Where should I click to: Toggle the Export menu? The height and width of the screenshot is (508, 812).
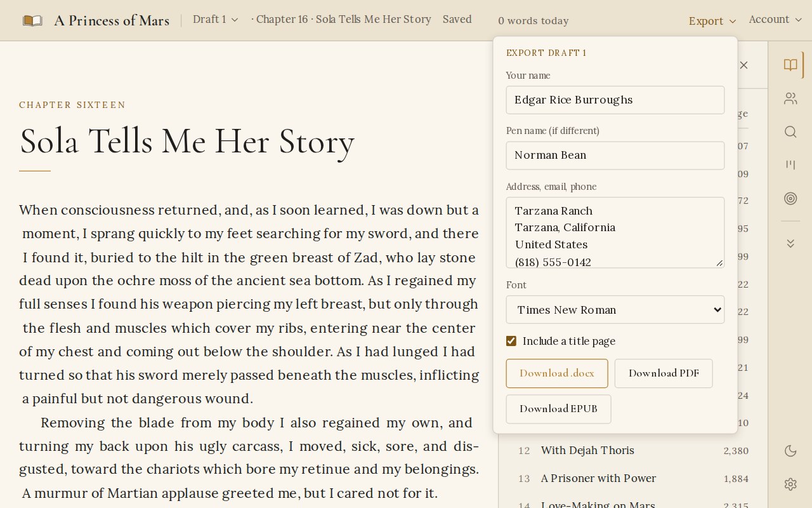coord(712,21)
